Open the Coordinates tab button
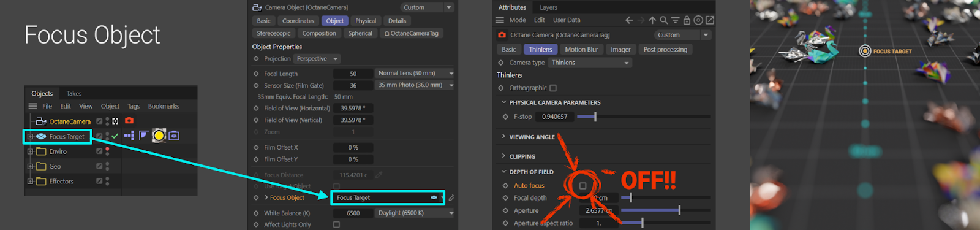The height and width of the screenshot is (230, 980). coord(298,21)
